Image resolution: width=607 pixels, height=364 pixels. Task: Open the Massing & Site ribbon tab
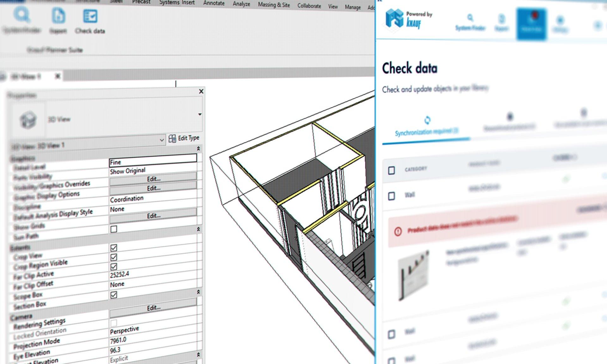coord(274,5)
